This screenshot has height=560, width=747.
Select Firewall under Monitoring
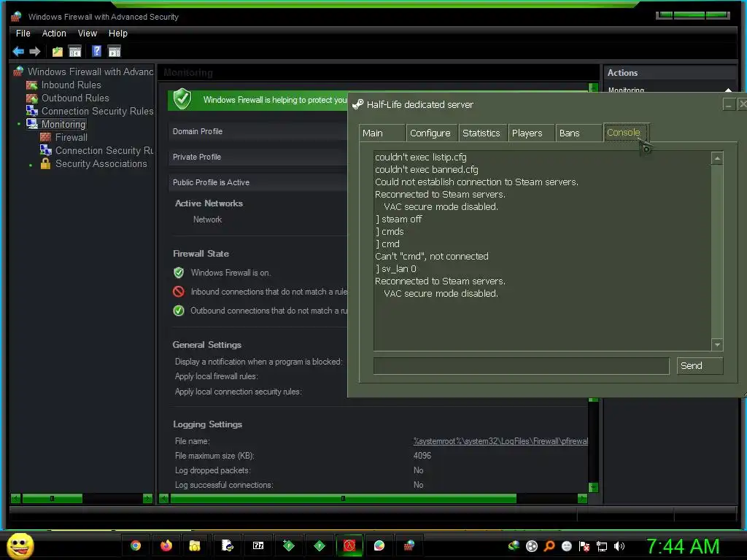click(71, 138)
